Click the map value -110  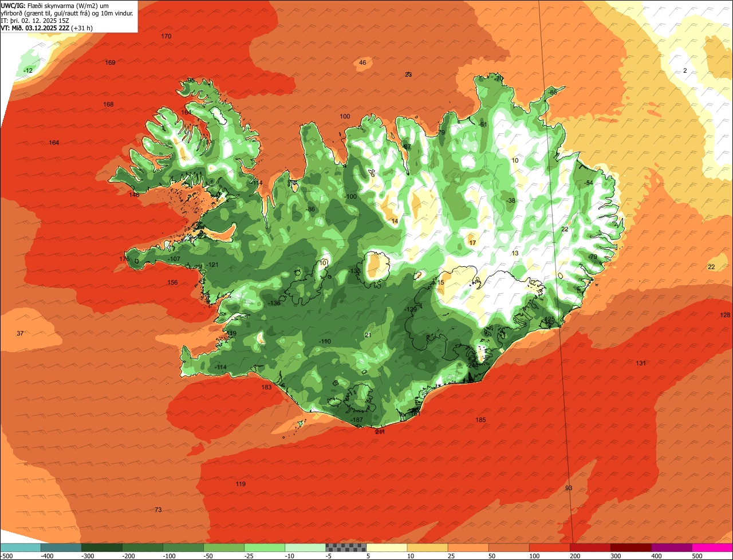[325, 341]
